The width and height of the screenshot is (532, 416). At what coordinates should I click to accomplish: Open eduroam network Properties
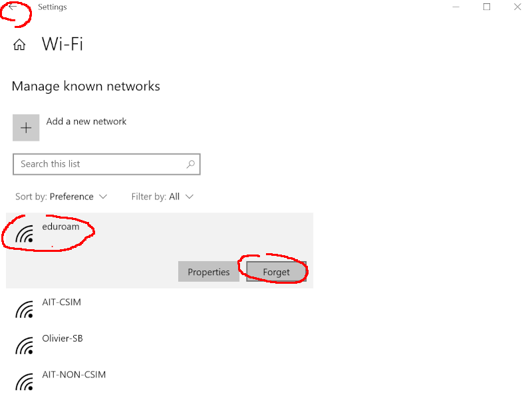click(x=209, y=272)
